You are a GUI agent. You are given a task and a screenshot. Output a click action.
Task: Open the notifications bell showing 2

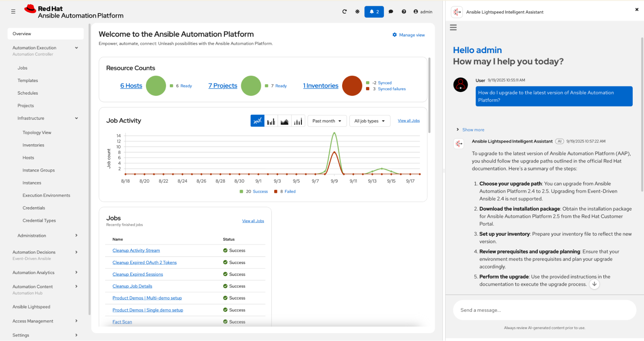(x=374, y=12)
